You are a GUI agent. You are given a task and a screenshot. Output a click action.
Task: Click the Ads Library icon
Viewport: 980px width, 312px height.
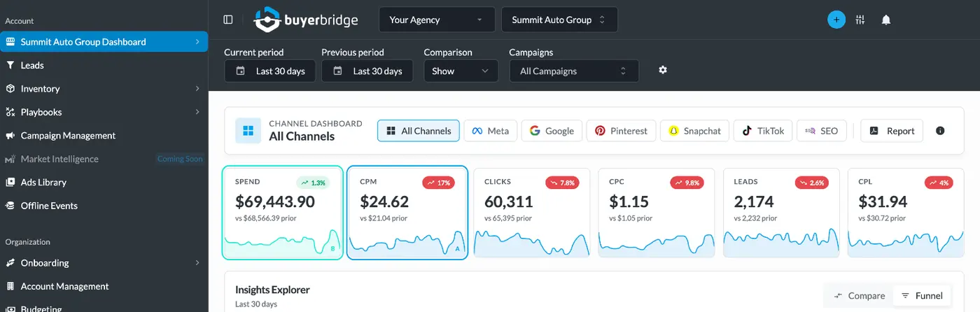(x=10, y=182)
